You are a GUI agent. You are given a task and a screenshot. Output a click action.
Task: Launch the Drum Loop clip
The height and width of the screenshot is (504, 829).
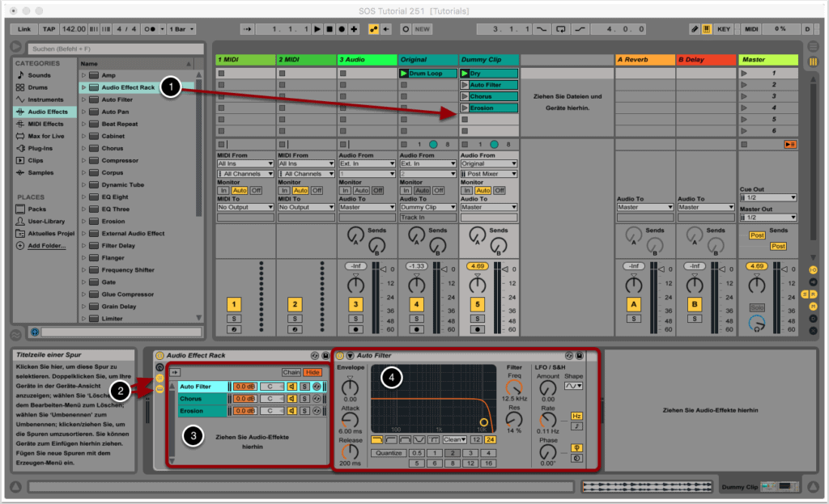click(405, 74)
